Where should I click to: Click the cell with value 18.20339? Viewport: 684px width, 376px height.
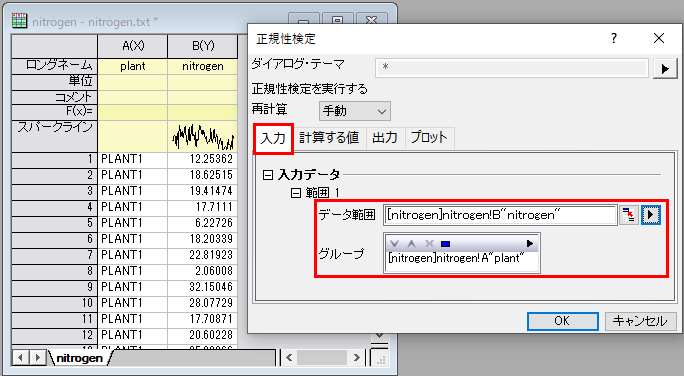pos(203,239)
